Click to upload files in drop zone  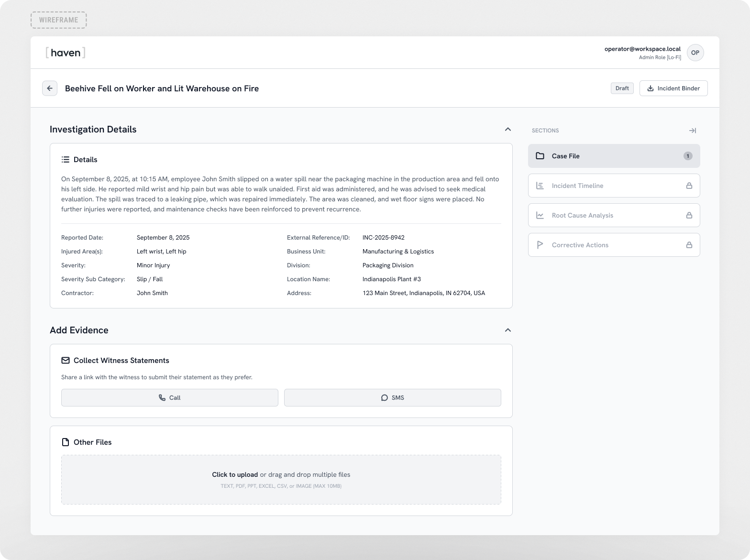click(281, 480)
